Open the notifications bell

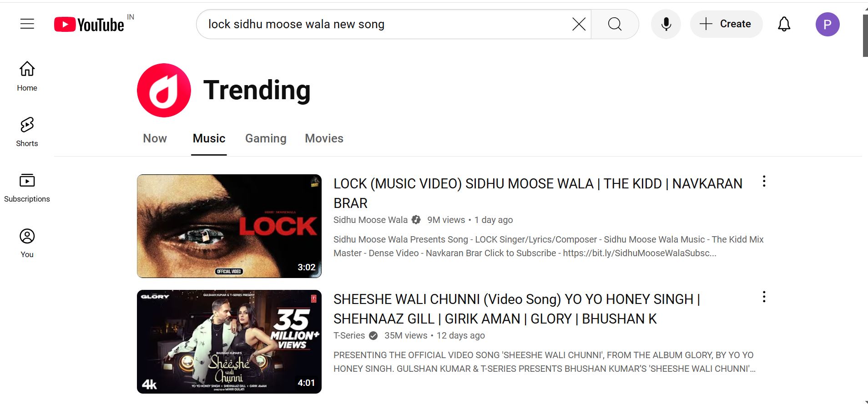(x=784, y=24)
